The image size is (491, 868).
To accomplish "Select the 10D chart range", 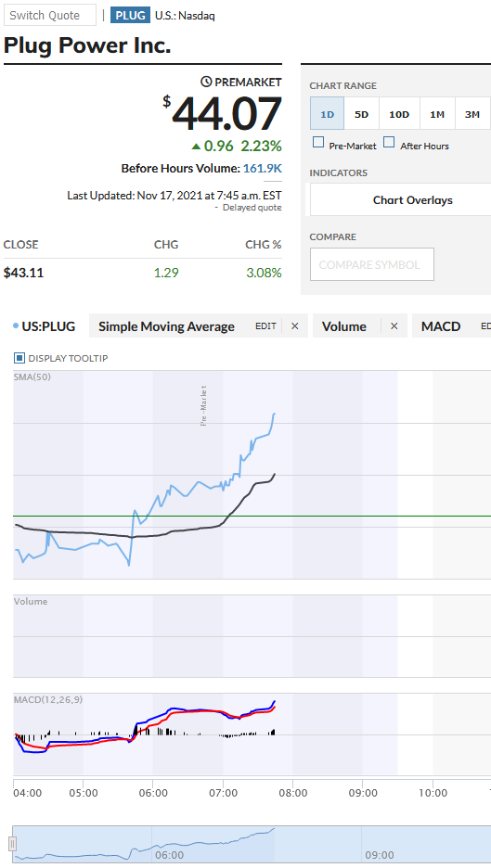I will (399, 114).
